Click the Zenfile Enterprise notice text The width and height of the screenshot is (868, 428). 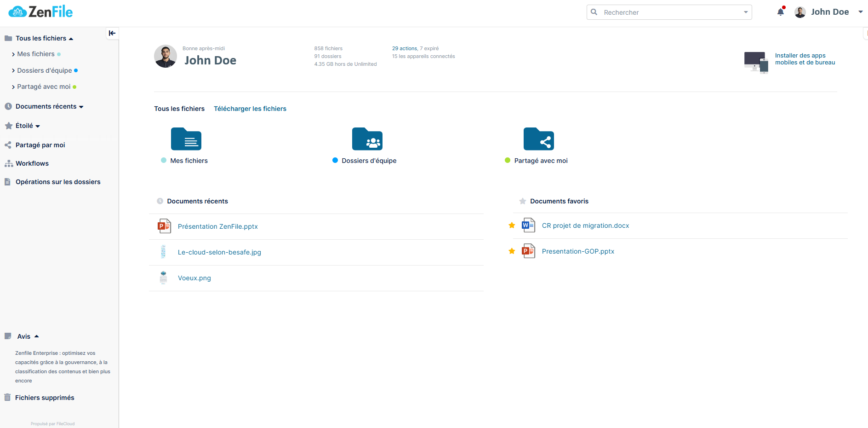[63, 367]
